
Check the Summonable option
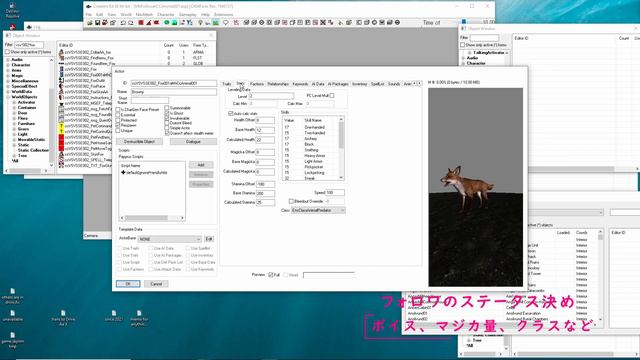pyautogui.click(x=167, y=108)
